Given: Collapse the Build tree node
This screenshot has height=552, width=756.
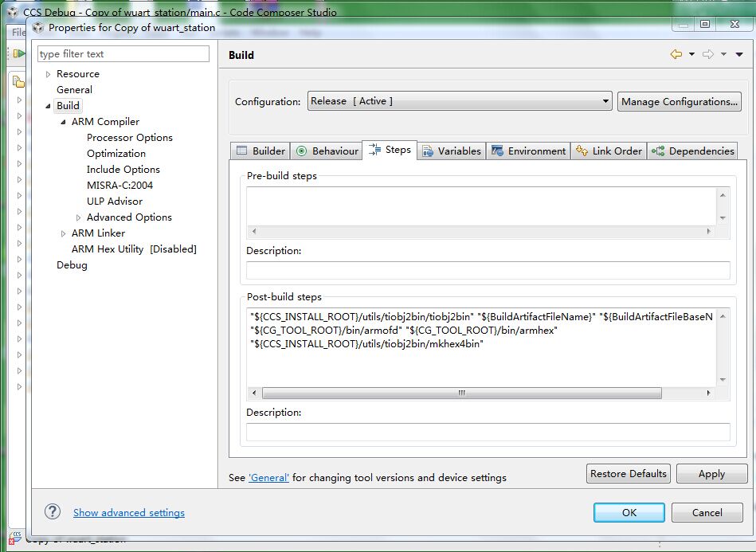Looking at the screenshot, I should tap(48, 106).
